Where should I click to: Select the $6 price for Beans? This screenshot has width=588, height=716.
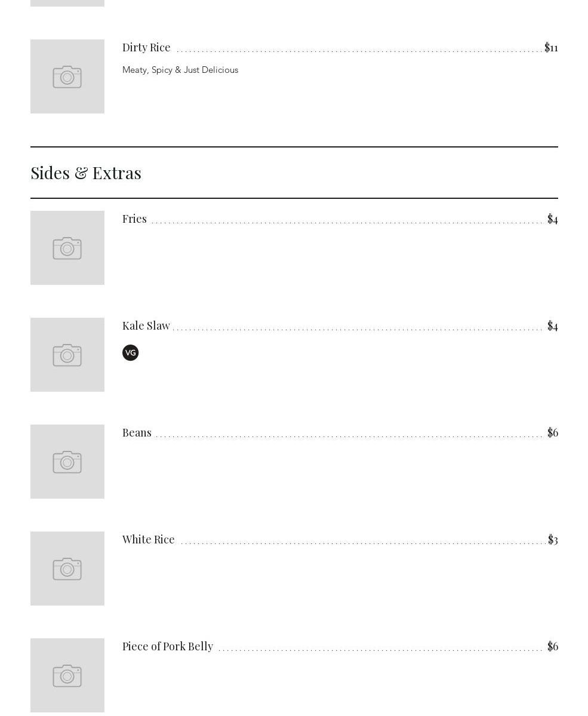click(x=553, y=432)
